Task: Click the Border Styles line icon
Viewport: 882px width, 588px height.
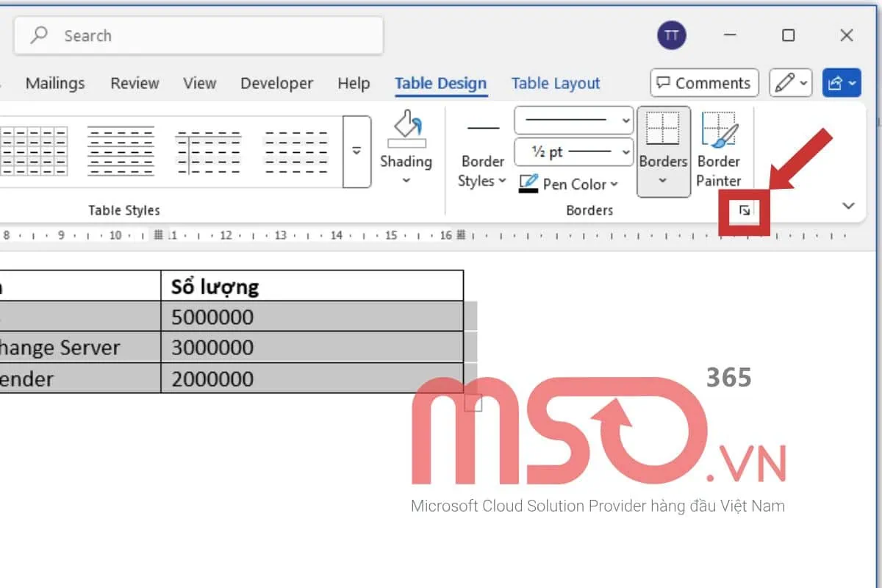Action: point(483,129)
